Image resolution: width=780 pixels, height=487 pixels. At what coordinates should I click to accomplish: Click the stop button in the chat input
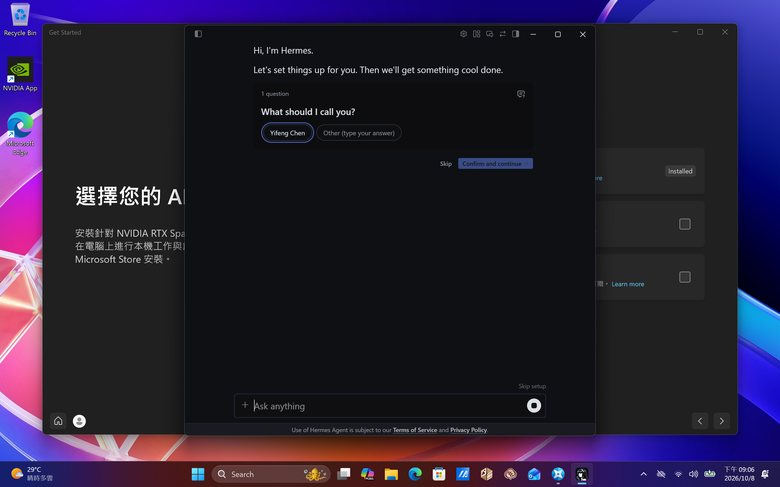click(534, 406)
